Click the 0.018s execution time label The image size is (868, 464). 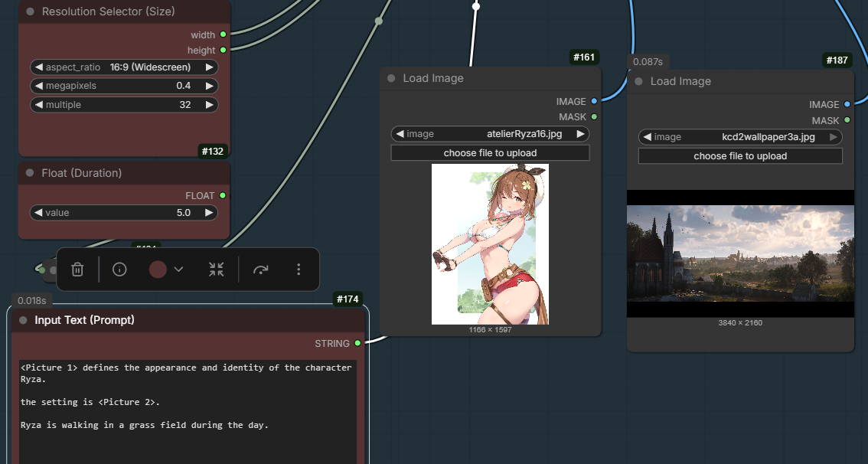click(x=31, y=301)
